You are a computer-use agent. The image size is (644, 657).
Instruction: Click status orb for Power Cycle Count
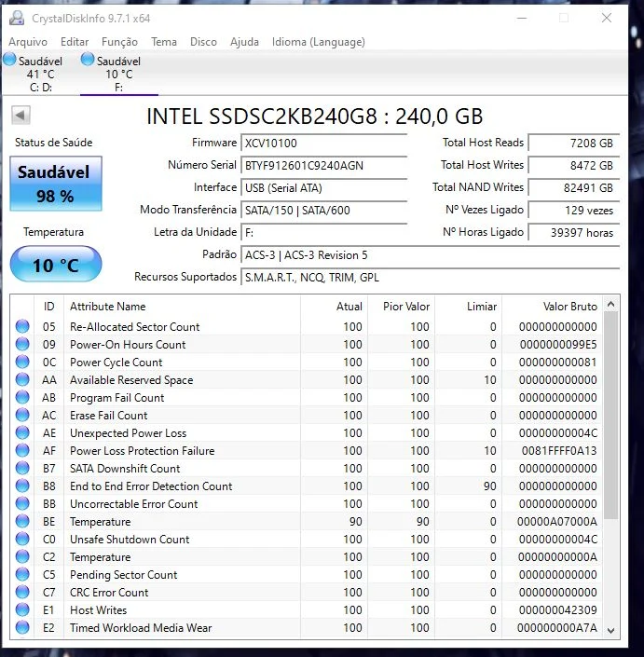pos(22,362)
